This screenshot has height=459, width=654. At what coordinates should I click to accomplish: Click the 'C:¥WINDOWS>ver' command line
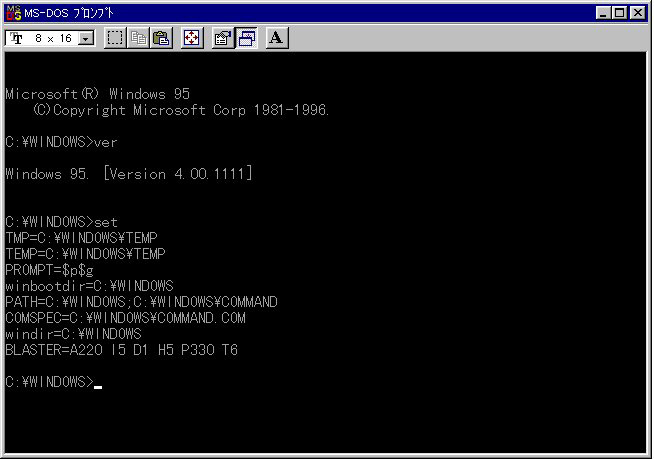click(x=61, y=142)
